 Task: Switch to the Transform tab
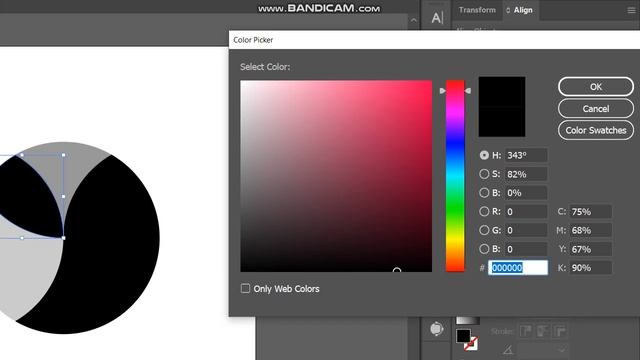point(477,10)
